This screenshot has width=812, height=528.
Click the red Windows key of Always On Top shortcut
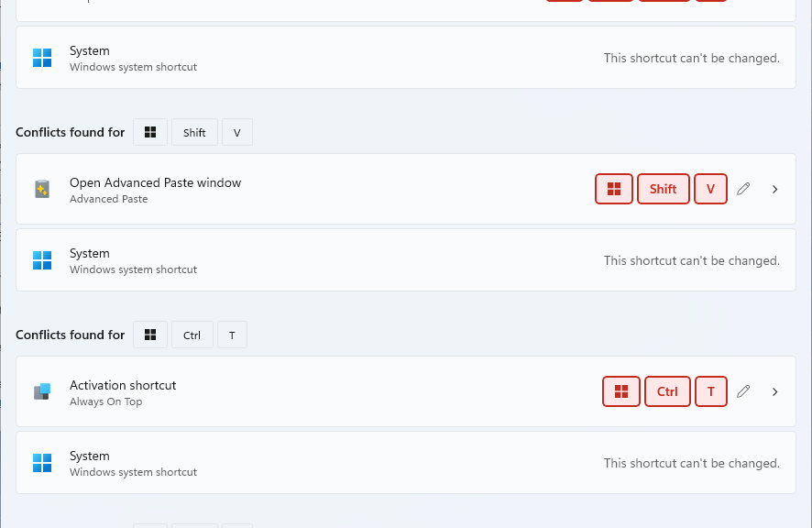pos(620,391)
